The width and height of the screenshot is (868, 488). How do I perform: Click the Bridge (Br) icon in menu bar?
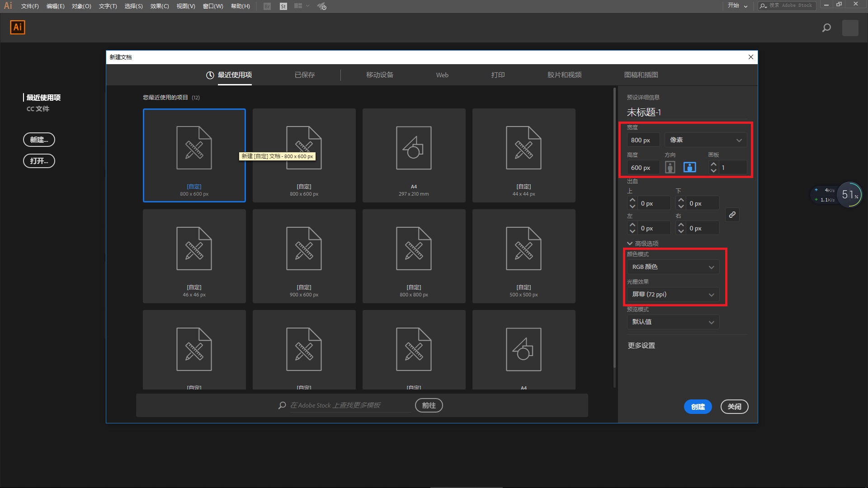point(267,6)
